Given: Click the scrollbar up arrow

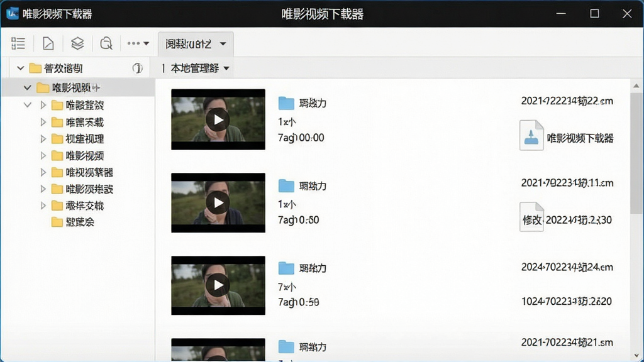Looking at the screenshot, I should [636, 85].
